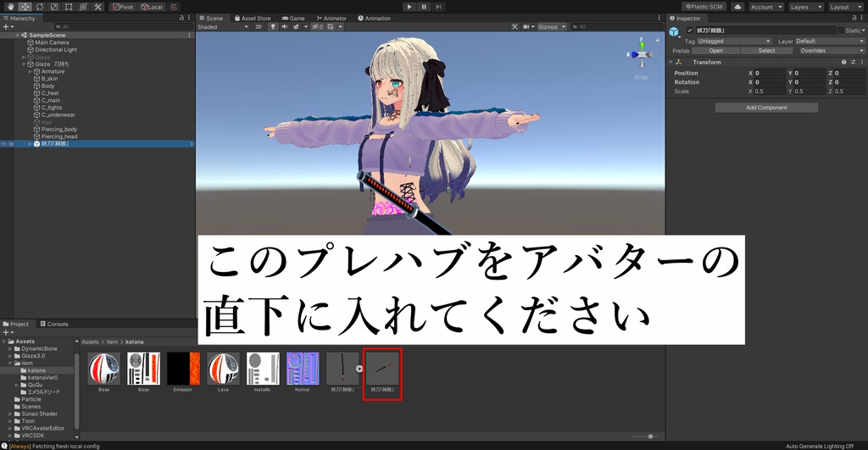This screenshot has width=868, height=450.
Task: Select the Rect tool
Action: tap(69, 7)
